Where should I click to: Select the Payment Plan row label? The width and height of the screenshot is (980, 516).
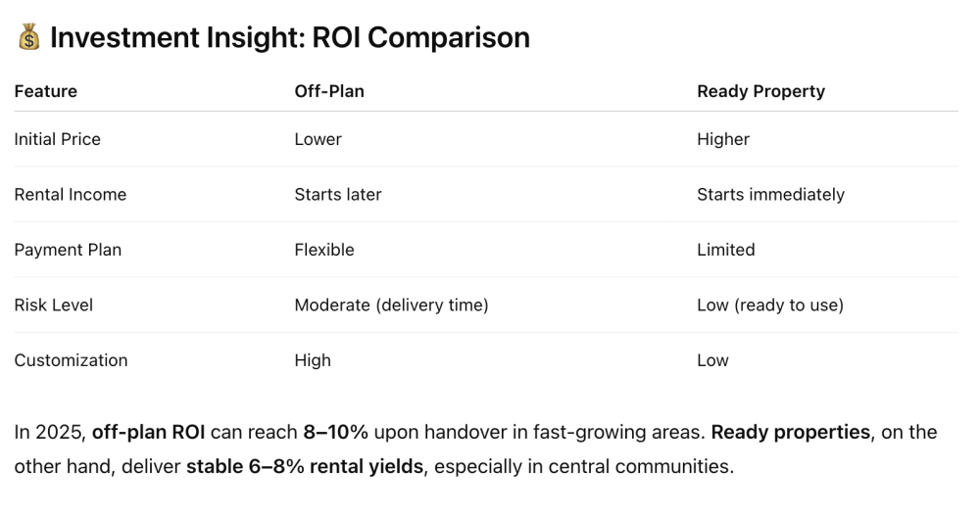pos(69,250)
